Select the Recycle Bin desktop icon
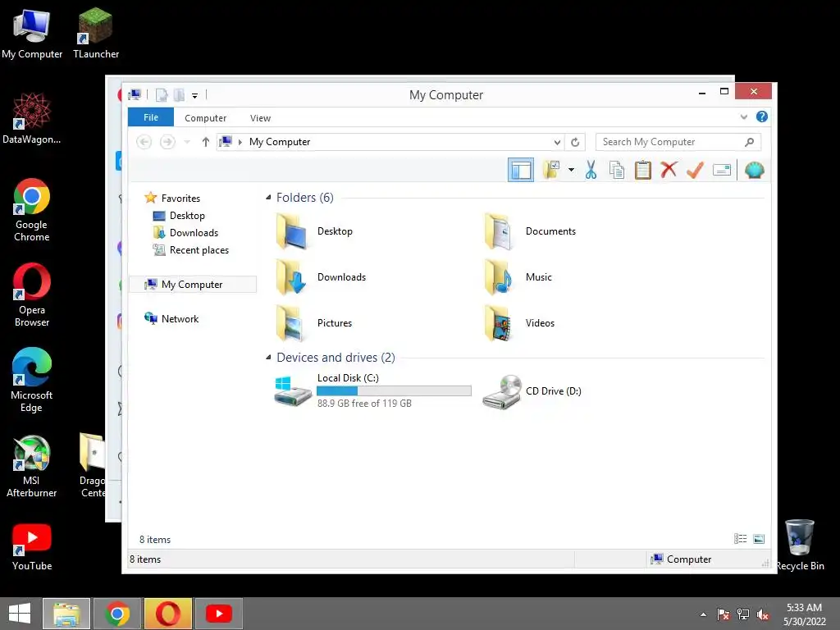 point(800,545)
